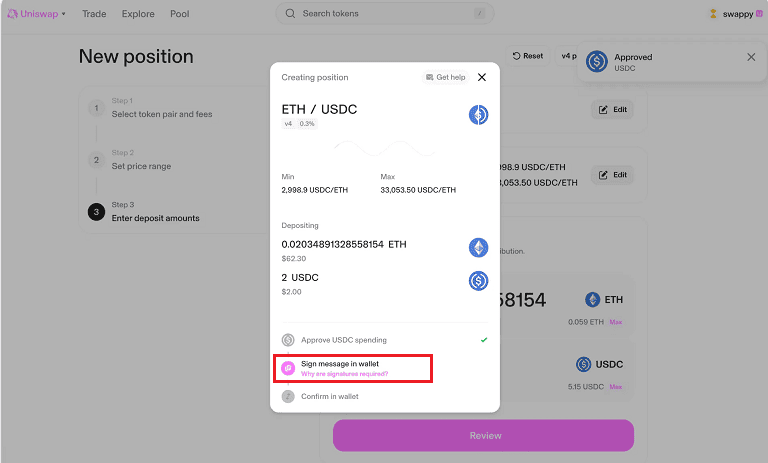This screenshot has height=463, width=768.
Task: Close the Creating position dialog
Action: point(482,77)
